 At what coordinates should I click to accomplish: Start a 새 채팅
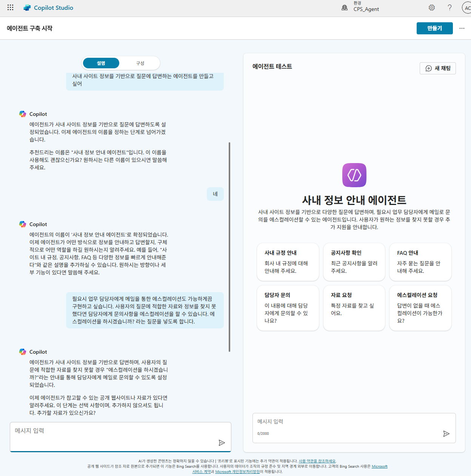[x=438, y=68]
